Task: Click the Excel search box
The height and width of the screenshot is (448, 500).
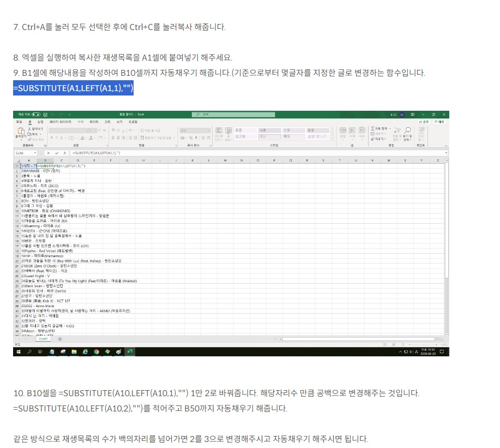Action: (x=233, y=114)
